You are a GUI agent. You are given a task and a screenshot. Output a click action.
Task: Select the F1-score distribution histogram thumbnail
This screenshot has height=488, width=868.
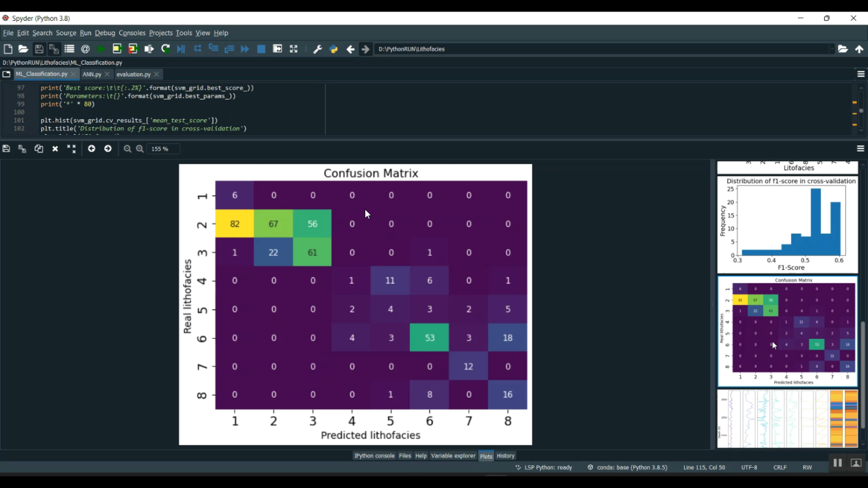pos(787,224)
